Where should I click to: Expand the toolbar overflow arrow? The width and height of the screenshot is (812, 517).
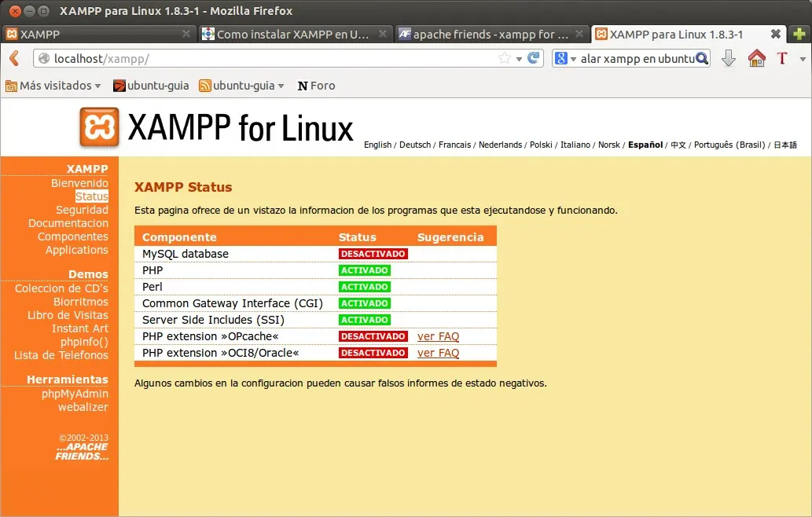(803, 59)
